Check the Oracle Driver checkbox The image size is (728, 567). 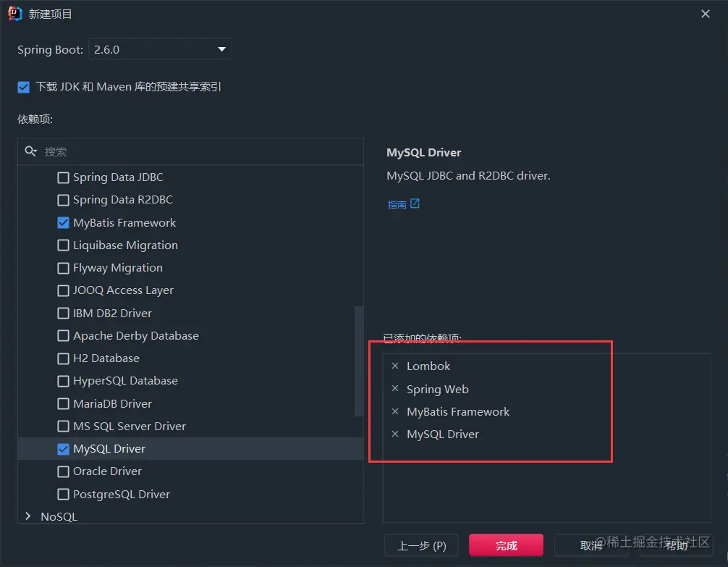pos(63,471)
